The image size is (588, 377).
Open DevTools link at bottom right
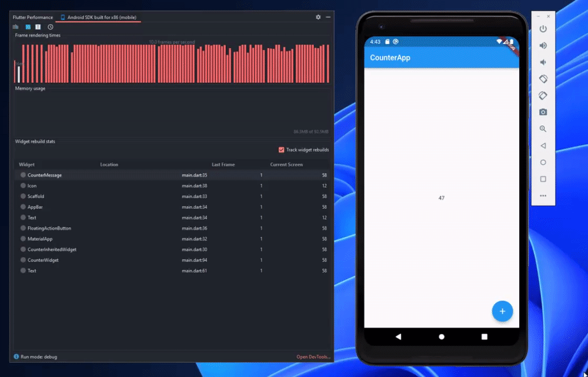click(x=313, y=357)
